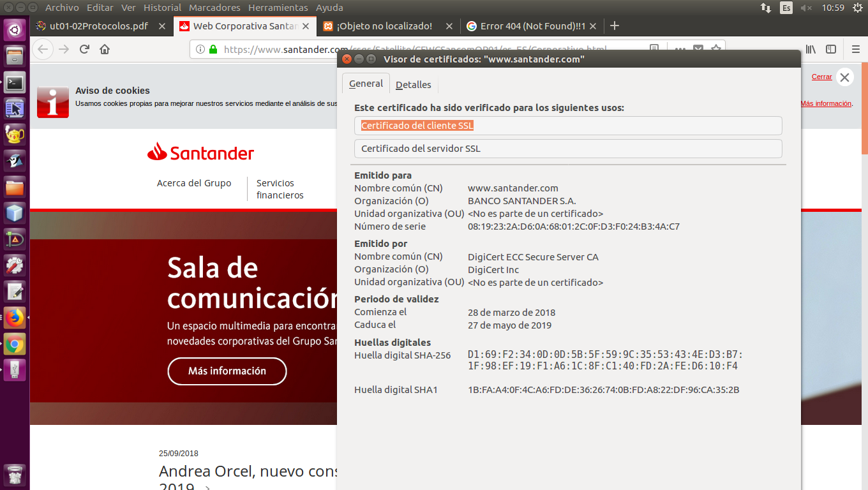Click the certificate serial number value
Image resolution: width=868 pixels, height=490 pixels.
pos(574,226)
